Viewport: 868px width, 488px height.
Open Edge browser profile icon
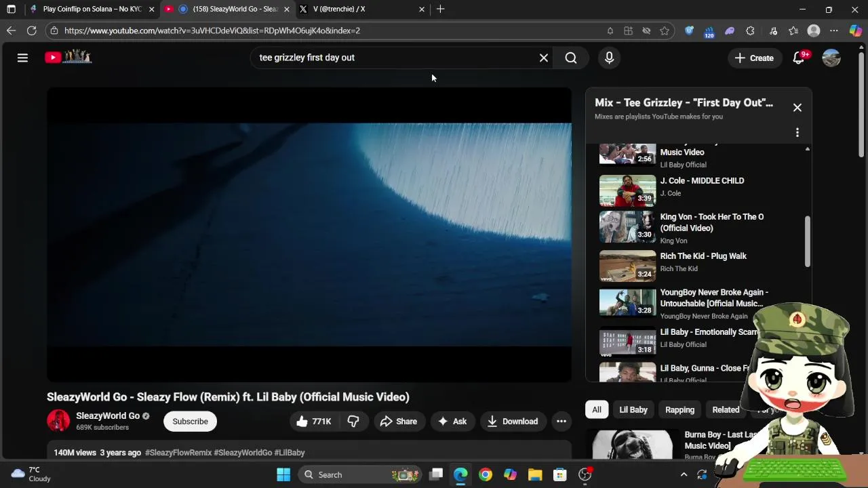click(x=814, y=30)
